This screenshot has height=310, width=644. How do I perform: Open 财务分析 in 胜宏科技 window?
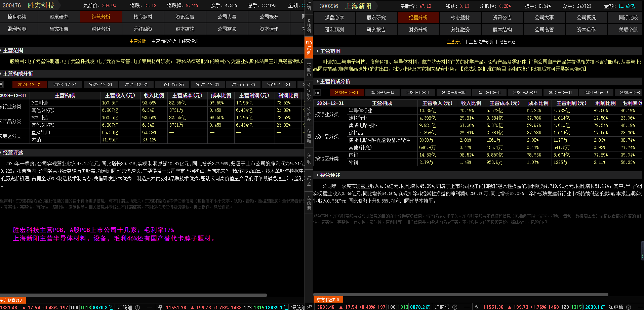tap(101, 29)
